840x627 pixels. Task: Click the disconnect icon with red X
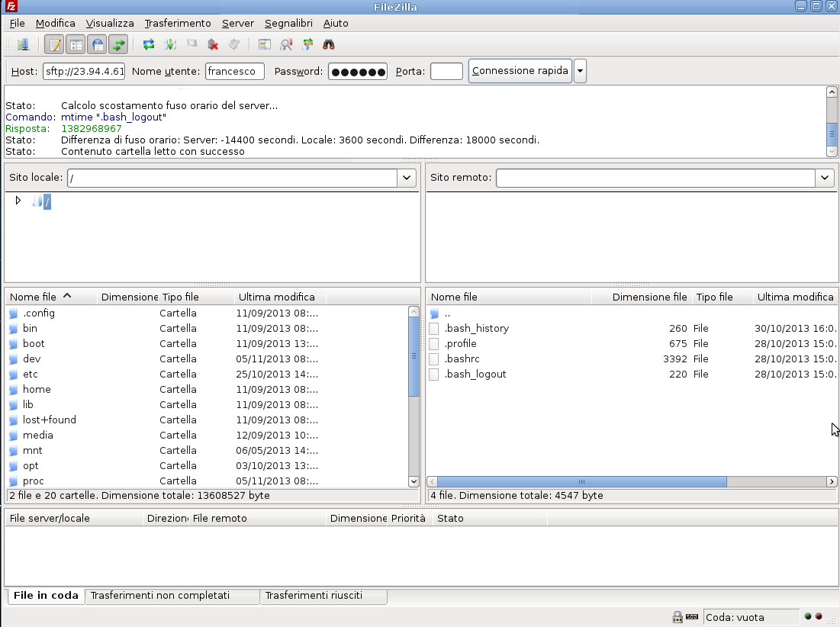pyautogui.click(x=213, y=44)
